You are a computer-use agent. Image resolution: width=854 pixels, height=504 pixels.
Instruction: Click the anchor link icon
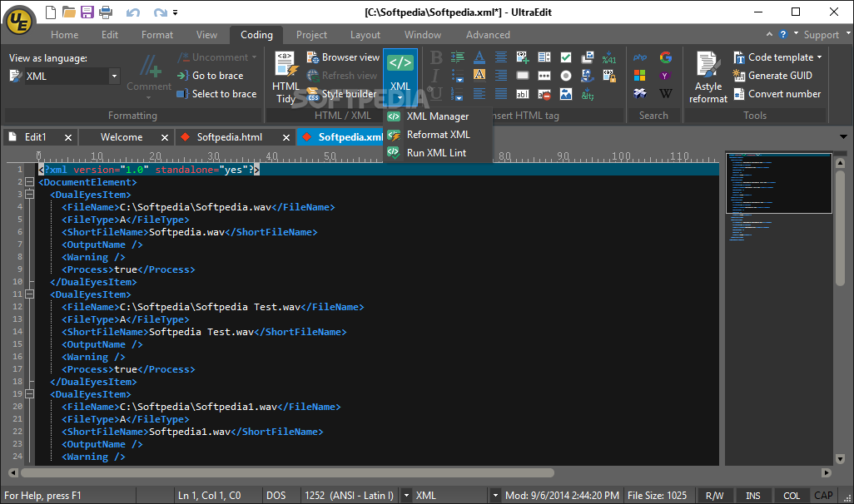tap(587, 76)
